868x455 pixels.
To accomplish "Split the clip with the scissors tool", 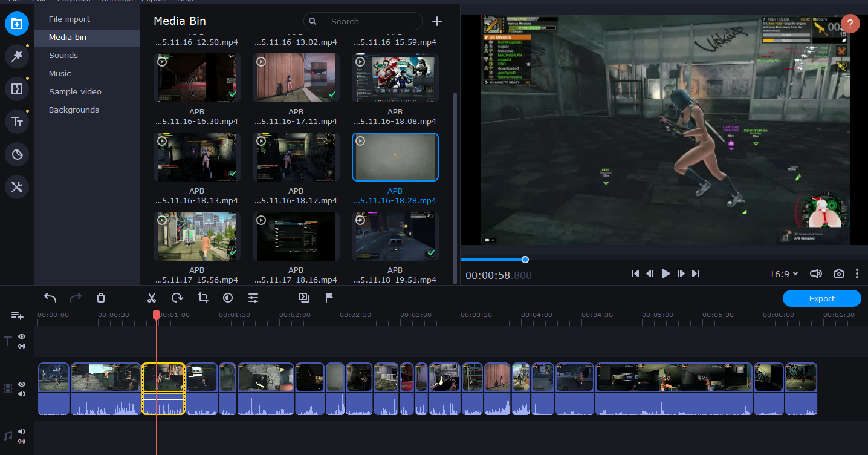I will pos(152,298).
